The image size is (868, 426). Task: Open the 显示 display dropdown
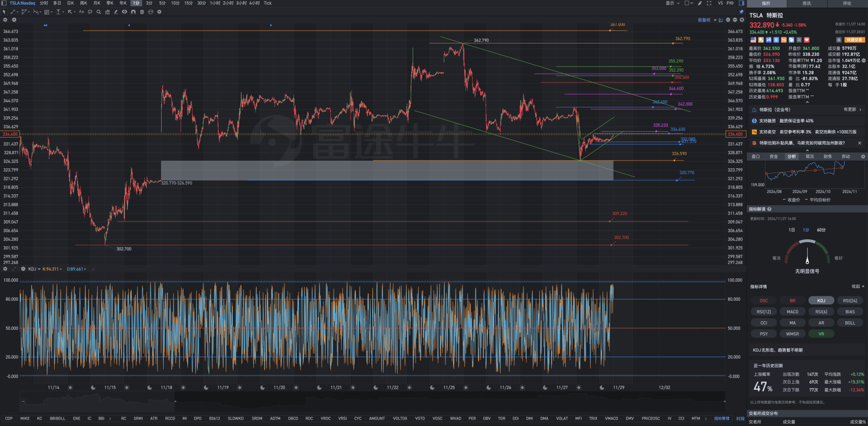click(673, 3)
